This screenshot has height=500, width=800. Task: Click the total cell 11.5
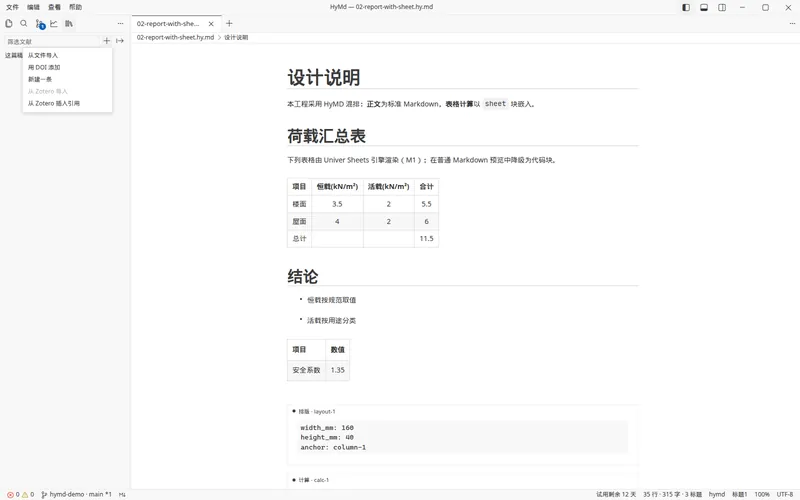(427, 238)
